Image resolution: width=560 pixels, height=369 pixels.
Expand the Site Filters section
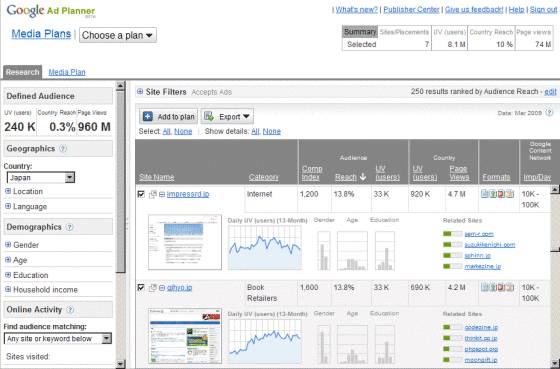[x=140, y=91]
